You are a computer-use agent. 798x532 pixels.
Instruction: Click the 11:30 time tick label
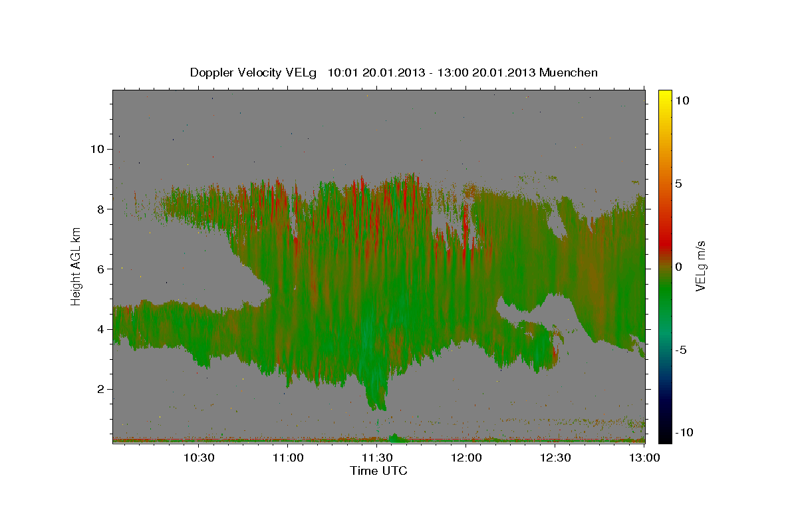pos(377,458)
